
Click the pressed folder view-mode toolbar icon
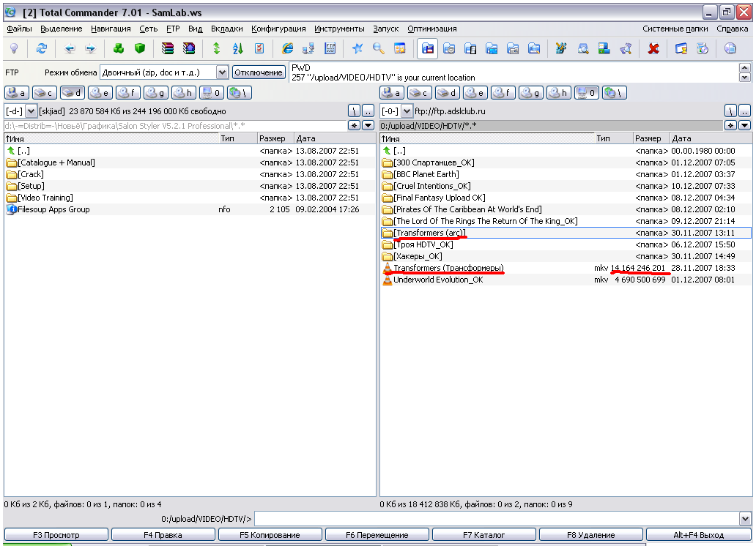[x=428, y=49]
